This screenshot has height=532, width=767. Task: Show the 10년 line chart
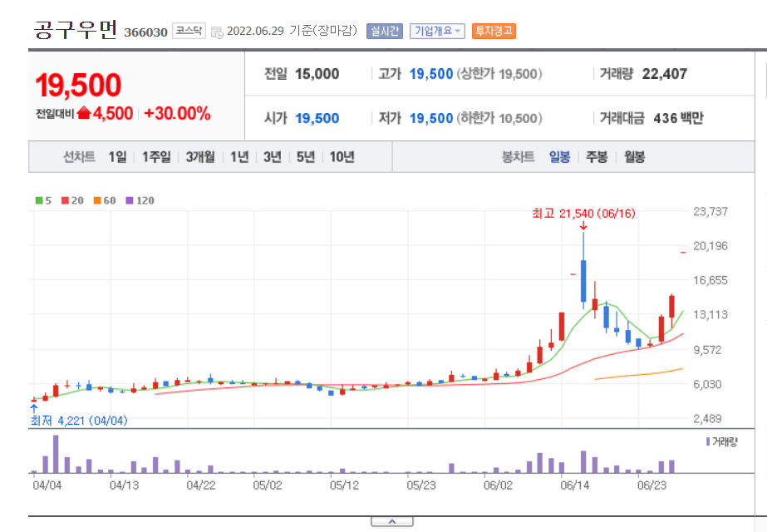342,157
